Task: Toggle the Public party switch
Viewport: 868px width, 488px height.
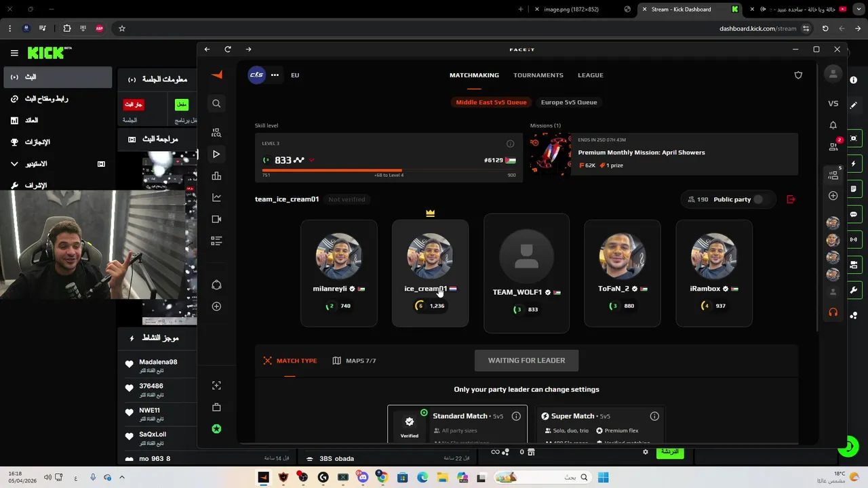Action: tap(758, 199)
